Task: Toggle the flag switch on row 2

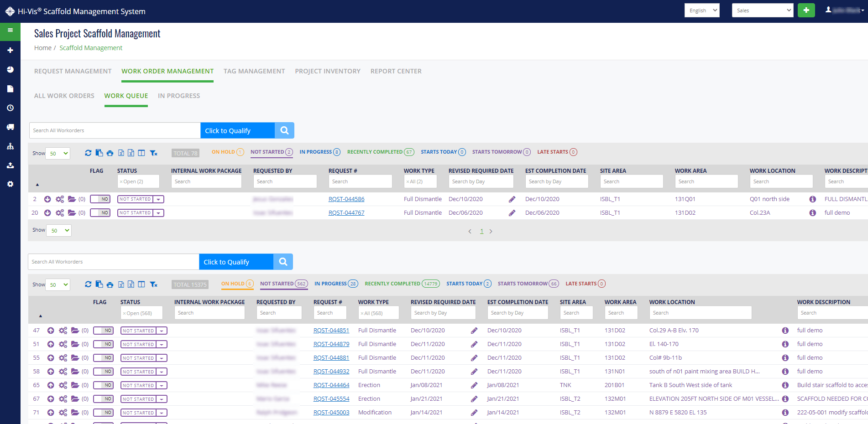Action: pyautogui.click(x=100, y=199)
